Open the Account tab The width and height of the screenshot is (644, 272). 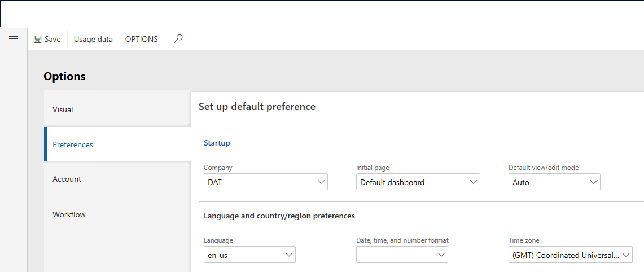(x=117, y=179)
